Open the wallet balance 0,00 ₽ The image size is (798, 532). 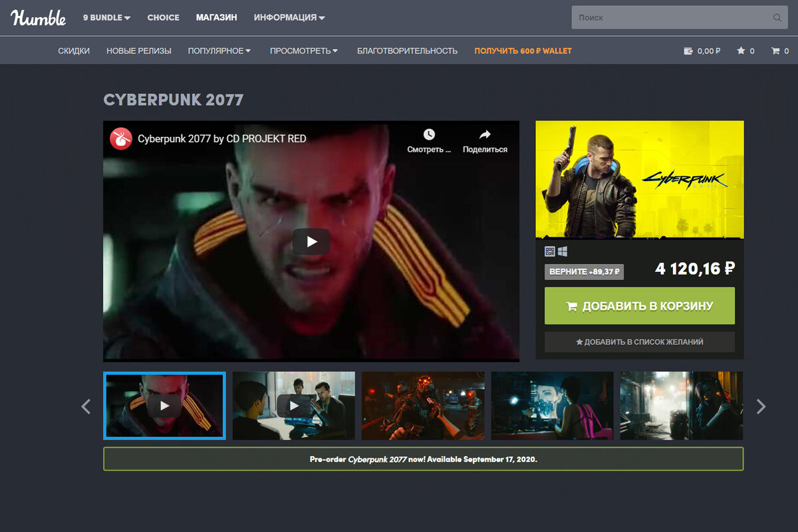(x=702, y=51)
